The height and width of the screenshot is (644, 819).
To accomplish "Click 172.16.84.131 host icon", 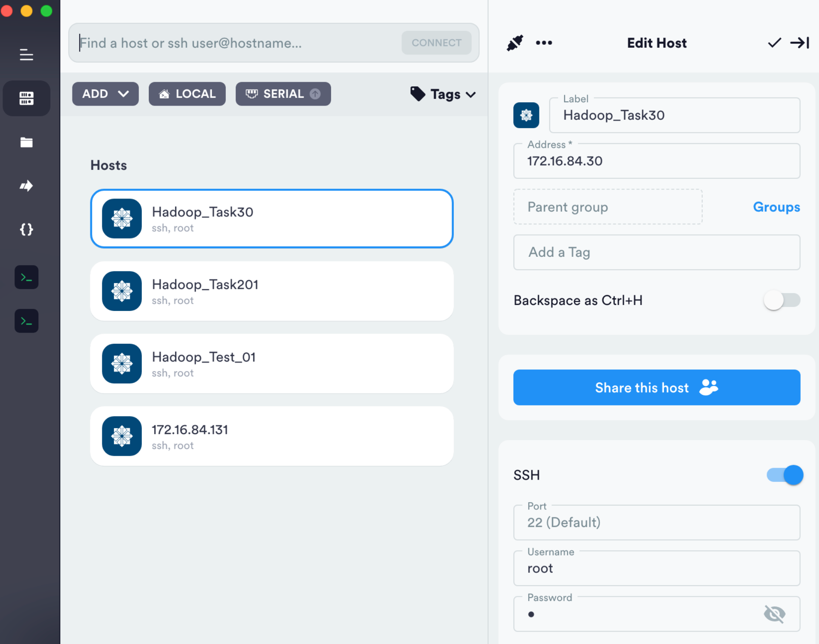I will point(122,436).
